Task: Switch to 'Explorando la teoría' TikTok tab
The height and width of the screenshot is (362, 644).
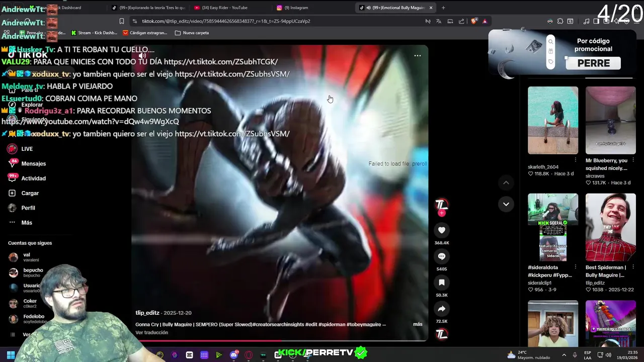Action: 148,8
